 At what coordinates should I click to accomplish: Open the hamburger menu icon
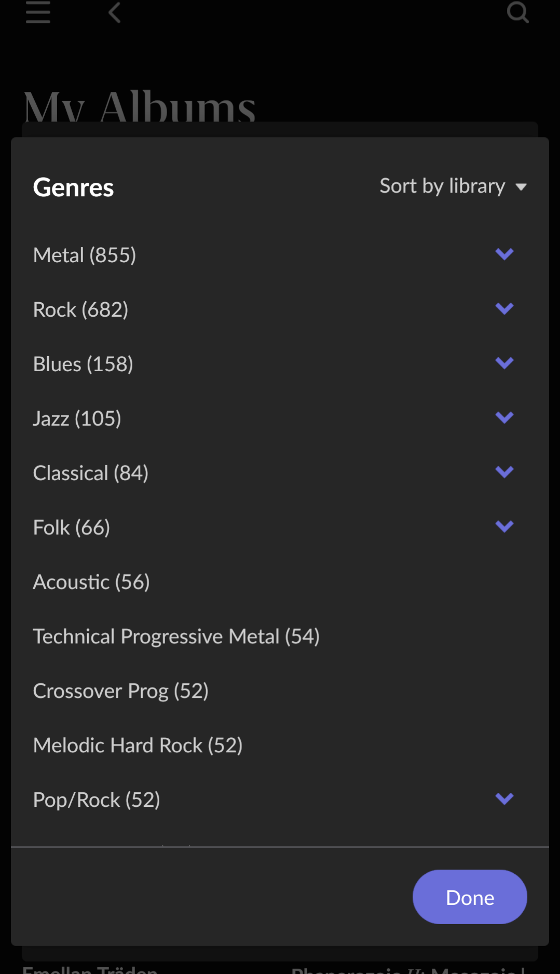point(38,12)
